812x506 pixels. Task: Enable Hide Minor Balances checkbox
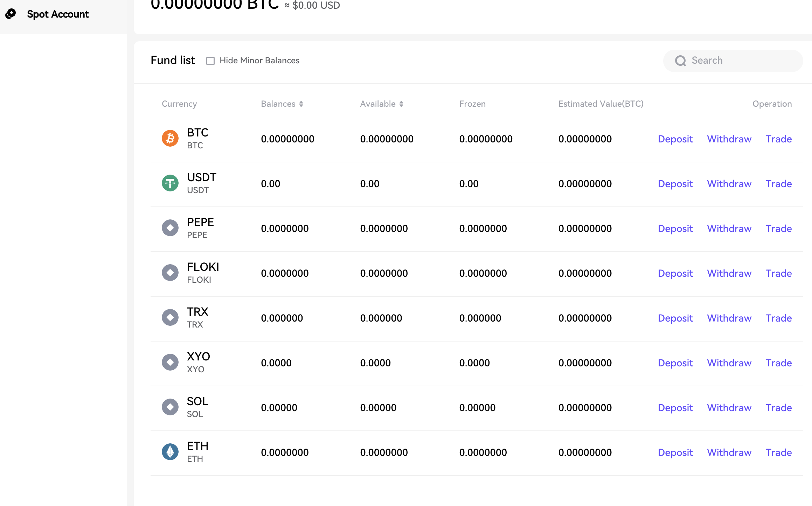click(210, 61)
